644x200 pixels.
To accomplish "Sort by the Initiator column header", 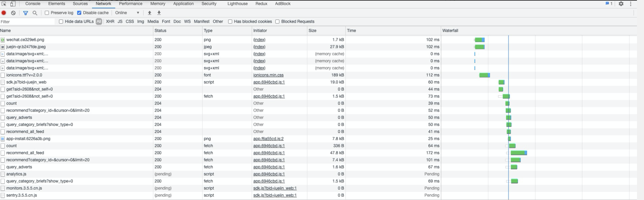I will tap(279, 30).
